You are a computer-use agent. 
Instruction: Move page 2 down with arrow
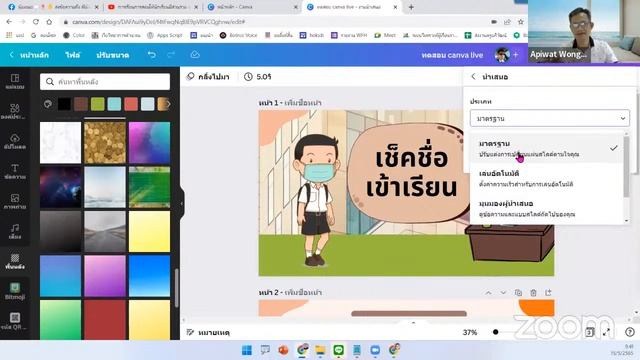(x=503, y=293)
